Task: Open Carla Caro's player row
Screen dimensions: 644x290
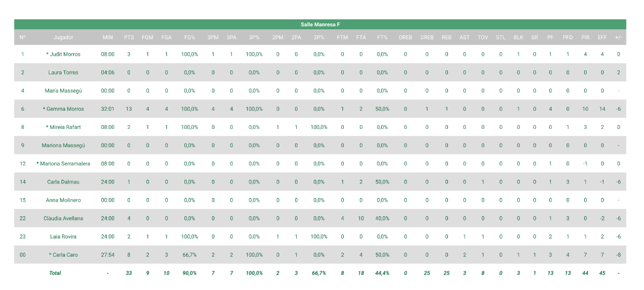Action: (63, 255)
